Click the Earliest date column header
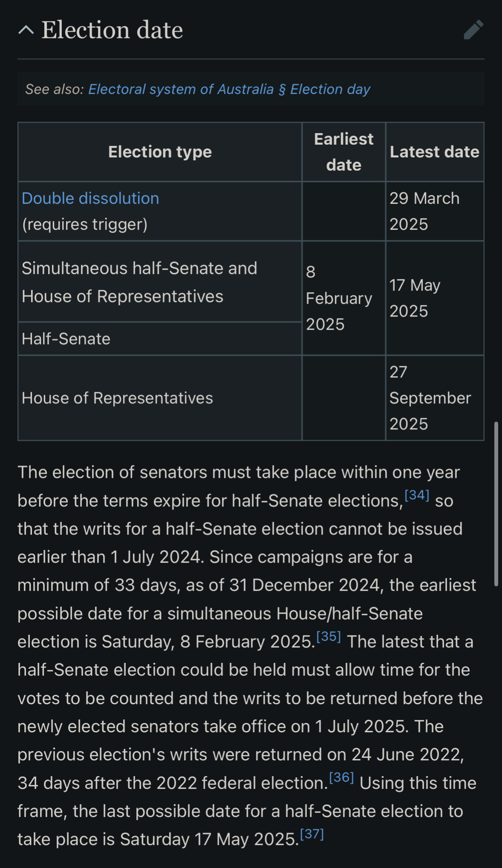This screenshot has height=868, width=502. [344, 152]
